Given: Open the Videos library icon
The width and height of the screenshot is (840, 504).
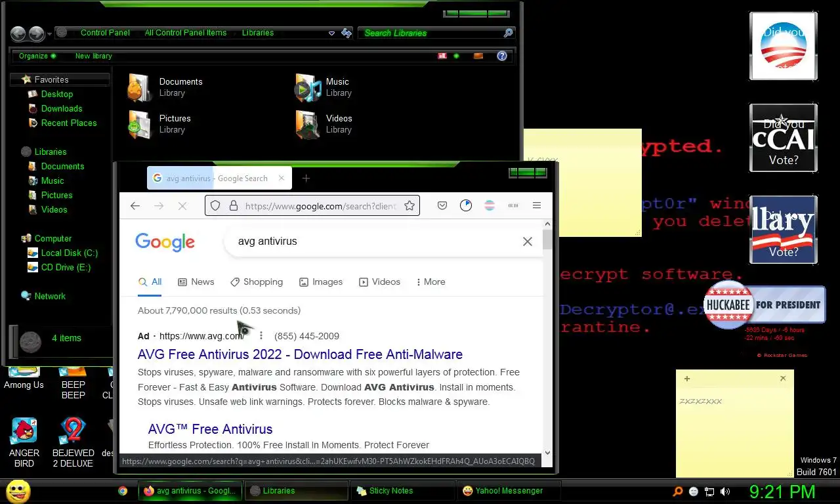Looking at the screenshot, I should point(308,124).
